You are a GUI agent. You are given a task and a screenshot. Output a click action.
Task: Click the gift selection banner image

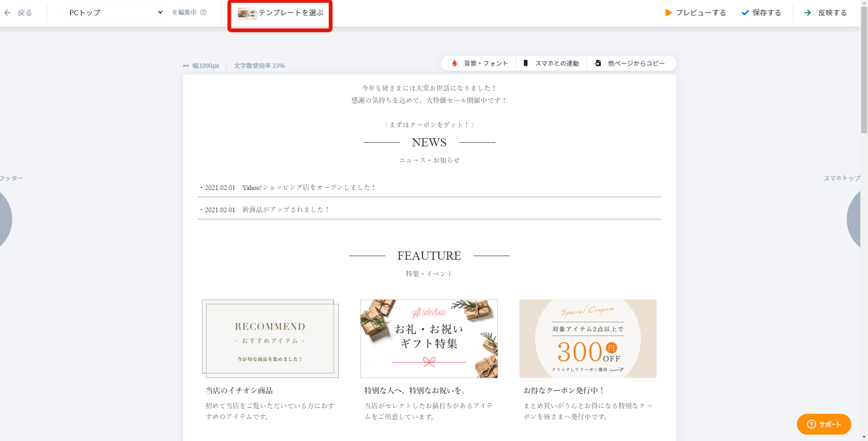[429, 339]
